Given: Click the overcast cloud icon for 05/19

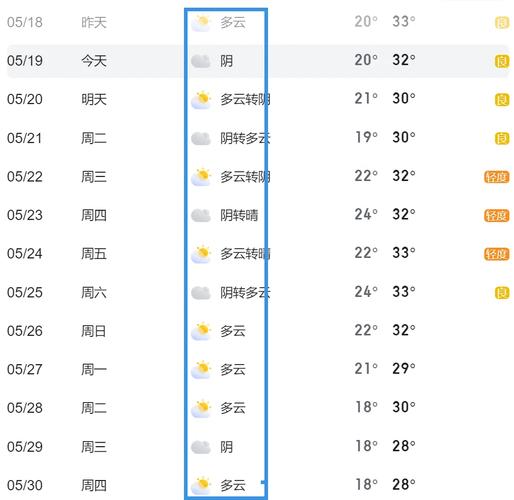Looking at the screenshot, I should (201, 61).
